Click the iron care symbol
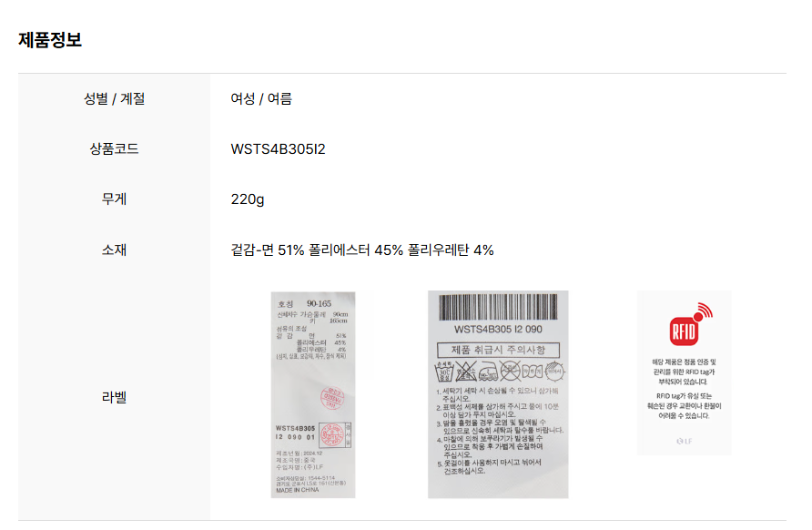812x530 pixels. click(x=488, y=372)
